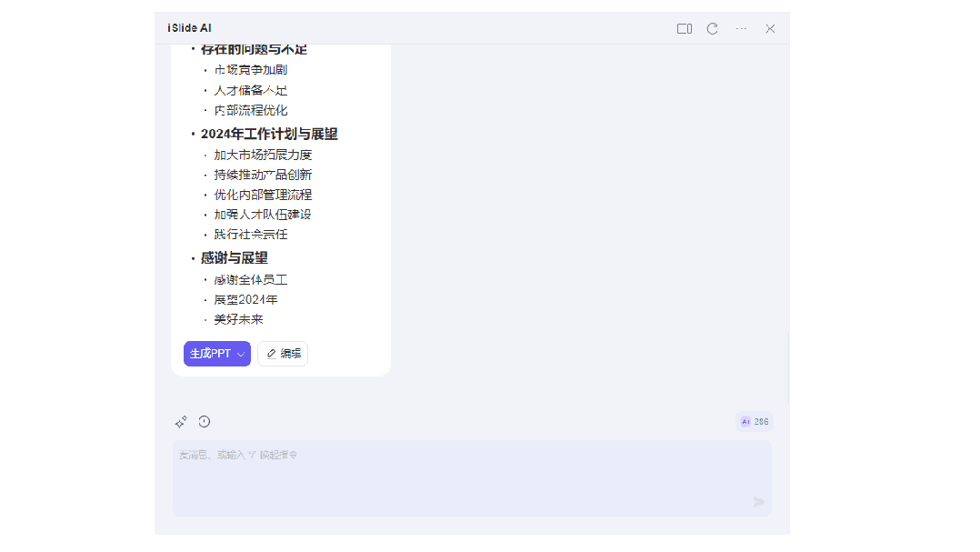Screen dimensions: 980x552
Task: Select the 践行社会责任 bullet
Action: (x=251, y=235)
